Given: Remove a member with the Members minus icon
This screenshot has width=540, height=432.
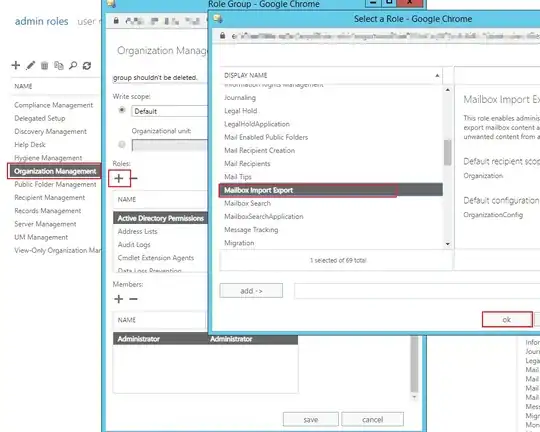Looking at the screenshot, I should click(133, 299).
